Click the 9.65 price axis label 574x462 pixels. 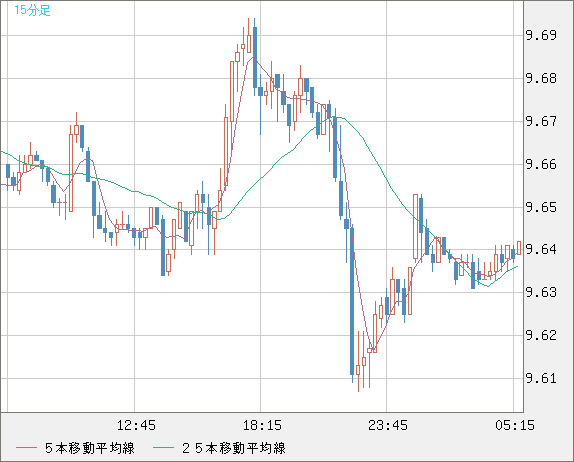pos(541,208)
